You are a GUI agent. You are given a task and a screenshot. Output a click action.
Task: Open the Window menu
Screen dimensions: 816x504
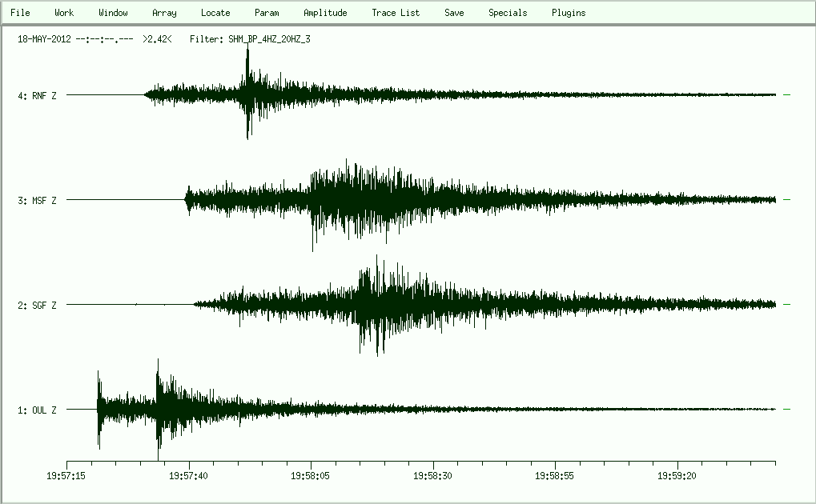(113, 13)
